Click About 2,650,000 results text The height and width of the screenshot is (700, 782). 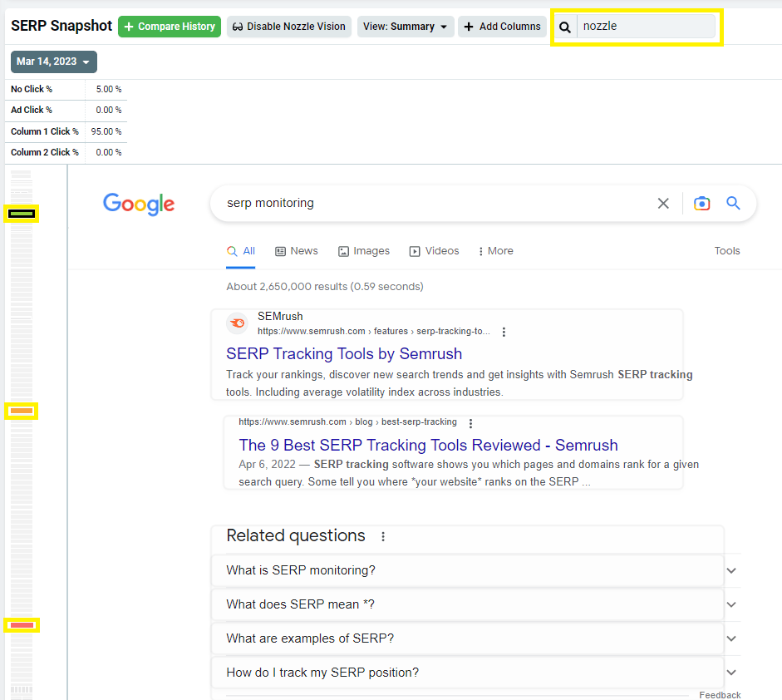click(325, 286)
